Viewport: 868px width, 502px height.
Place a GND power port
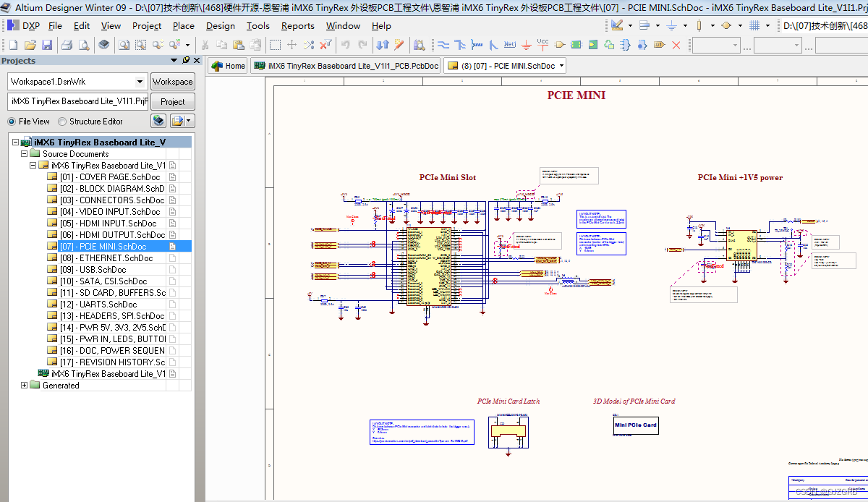526,44
